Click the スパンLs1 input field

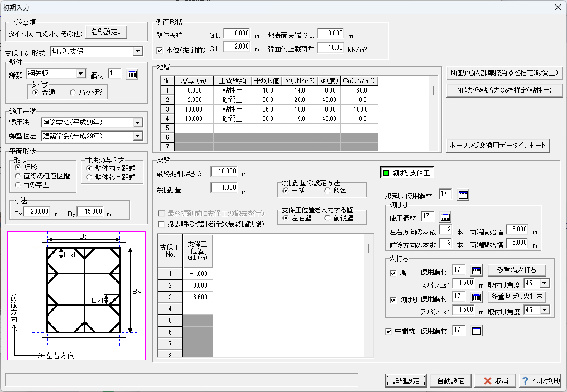click(463, 283)
